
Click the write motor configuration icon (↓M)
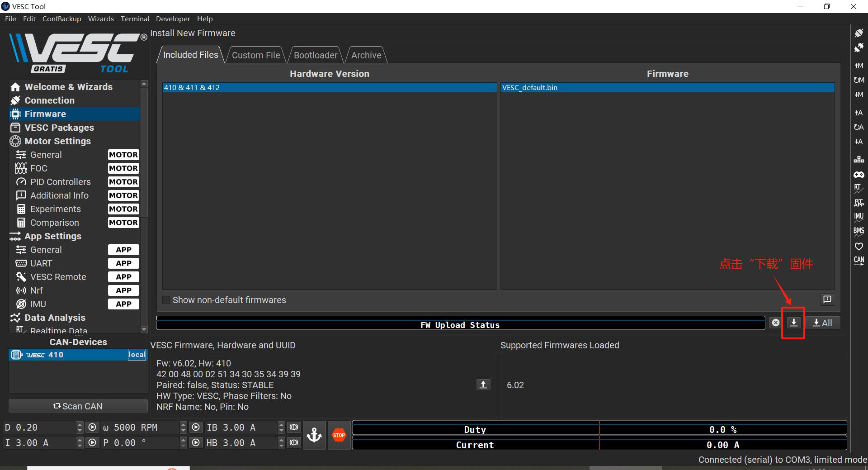click(859, 95)
